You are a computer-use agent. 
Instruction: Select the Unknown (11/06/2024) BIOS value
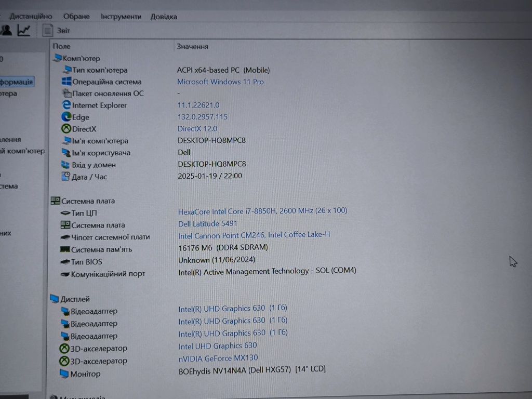(217, 260)
